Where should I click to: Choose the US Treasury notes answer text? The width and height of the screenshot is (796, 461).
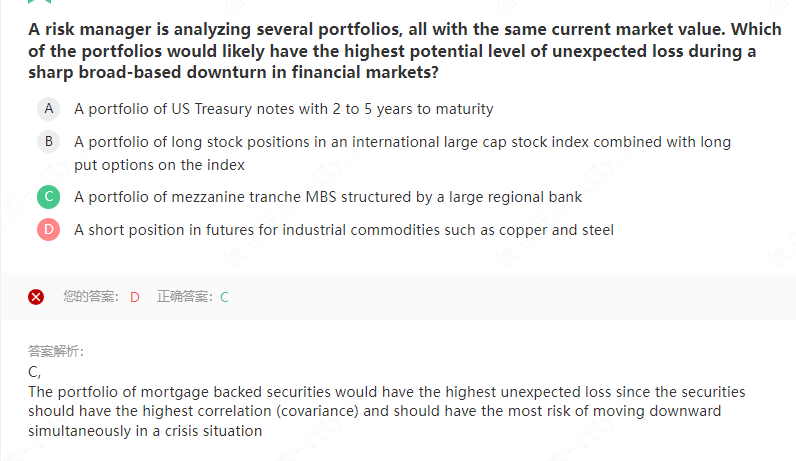tap(283, 108)
